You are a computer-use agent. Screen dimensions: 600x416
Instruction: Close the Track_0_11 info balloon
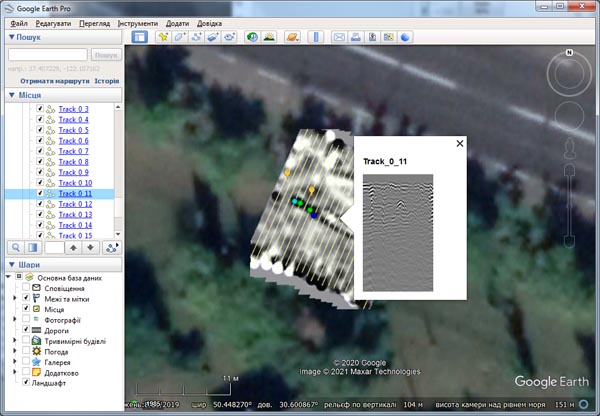460,143
